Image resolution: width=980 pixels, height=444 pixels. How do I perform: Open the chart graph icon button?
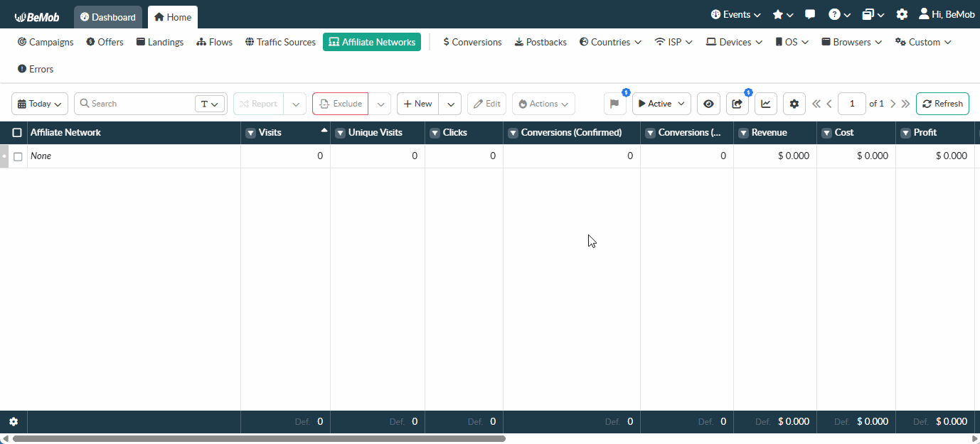tap(766, 104)
